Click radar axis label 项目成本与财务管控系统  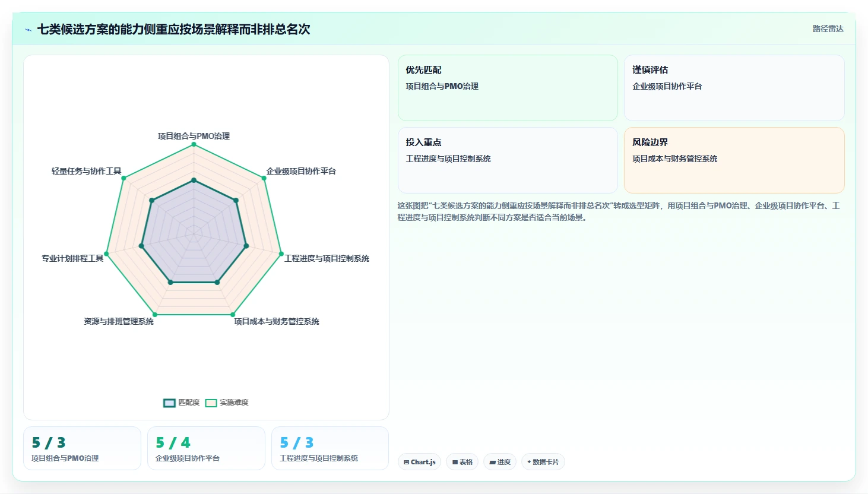[x=277, y=321]
